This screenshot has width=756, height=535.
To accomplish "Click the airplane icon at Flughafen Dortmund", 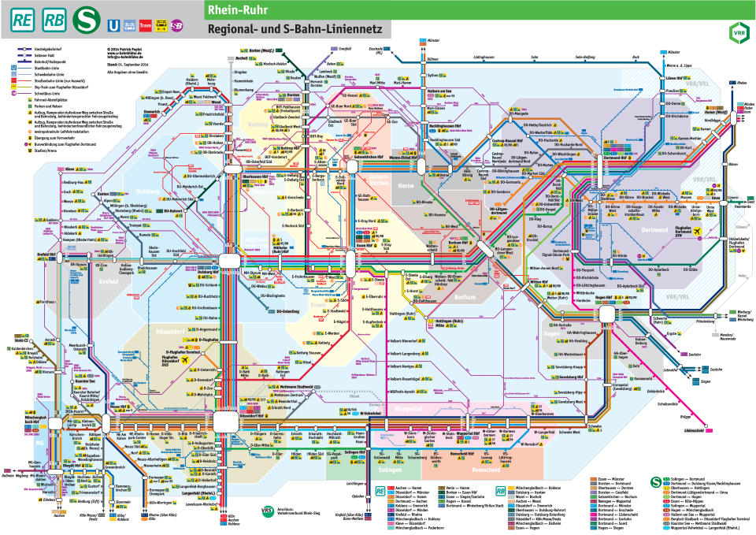I will click(x=698, y=232).
